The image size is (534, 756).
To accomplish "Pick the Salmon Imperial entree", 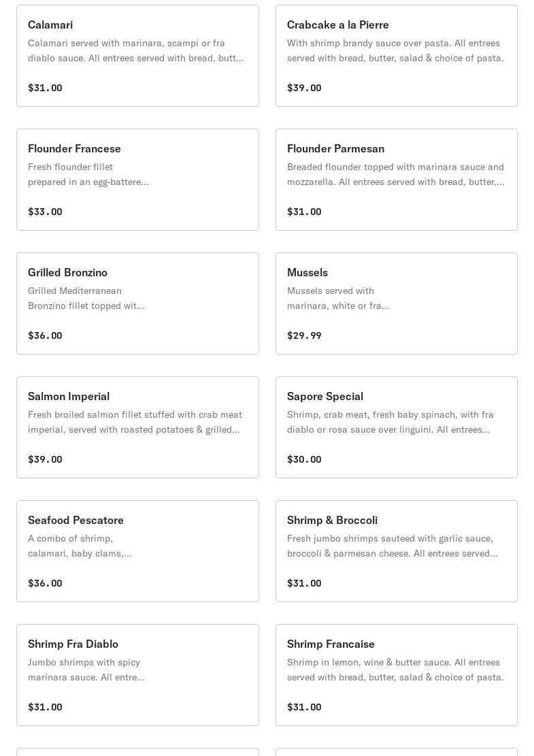I will pos(137,427).
